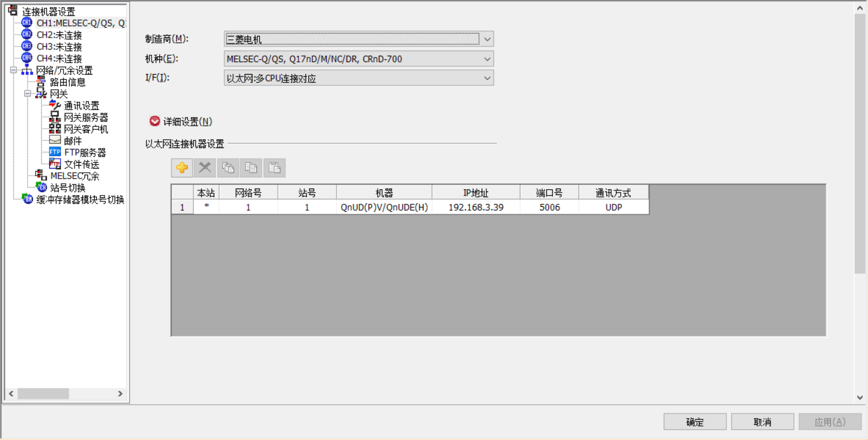Open the 制造商 manufacturer dropdown

pos(487,39)
